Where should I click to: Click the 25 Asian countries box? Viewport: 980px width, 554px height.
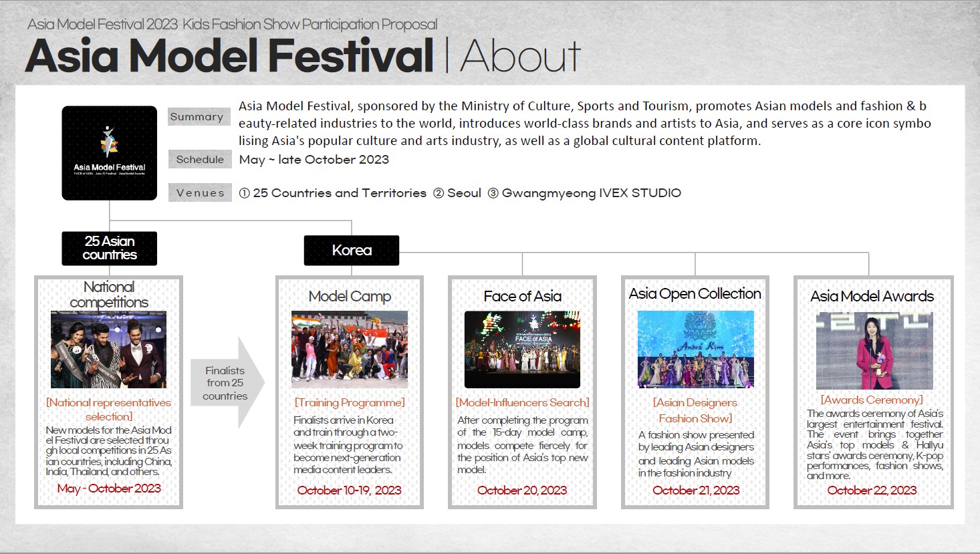pyautogui.click(x=110, y=248)
